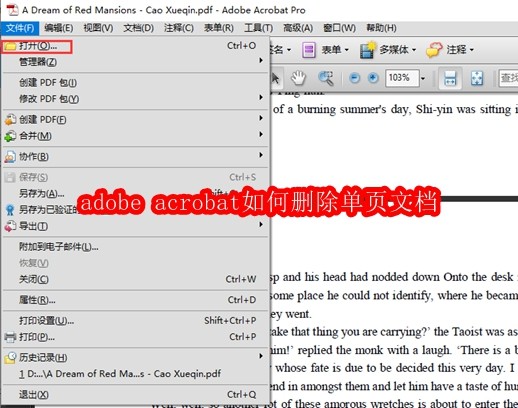518x408 pixels.
Task: Choose Combine (合并) menu entry
Action: tap(135, 136)
